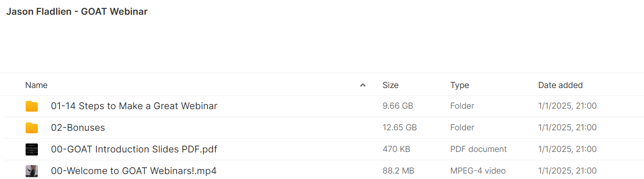The width and height of the screenshot is (644, 179).
Task: Sort by Date added column header
Action: (560, 85)
